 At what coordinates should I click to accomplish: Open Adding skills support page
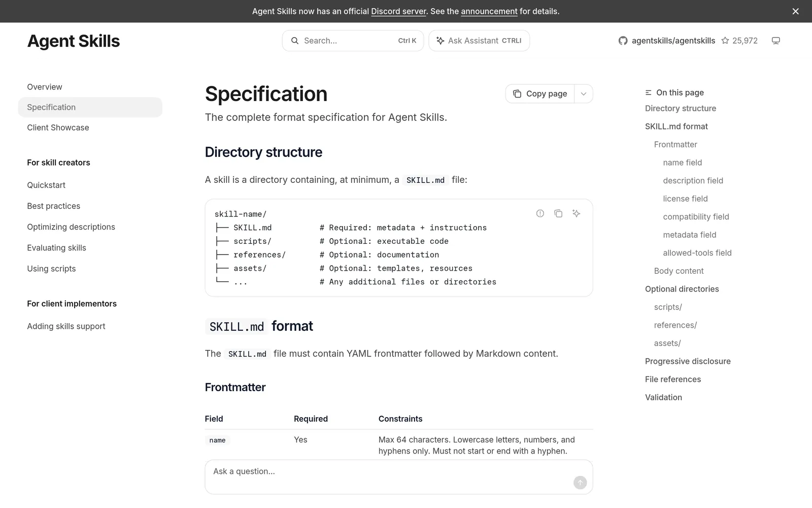tap(66, 326)
